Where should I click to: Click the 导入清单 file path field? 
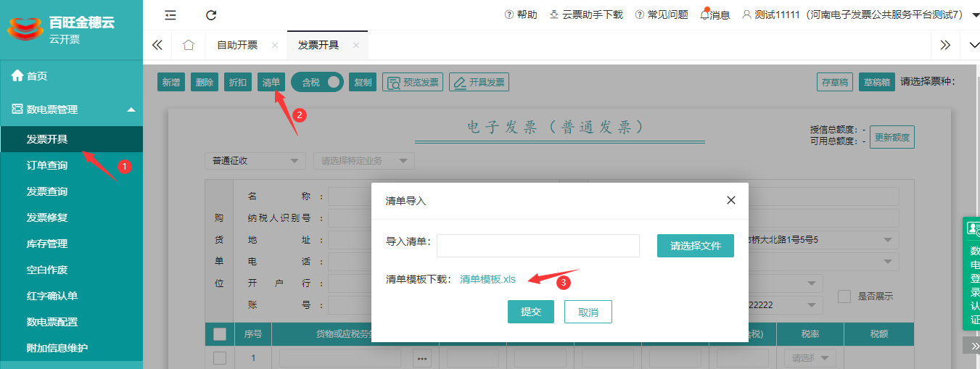(x=538, y=246)
